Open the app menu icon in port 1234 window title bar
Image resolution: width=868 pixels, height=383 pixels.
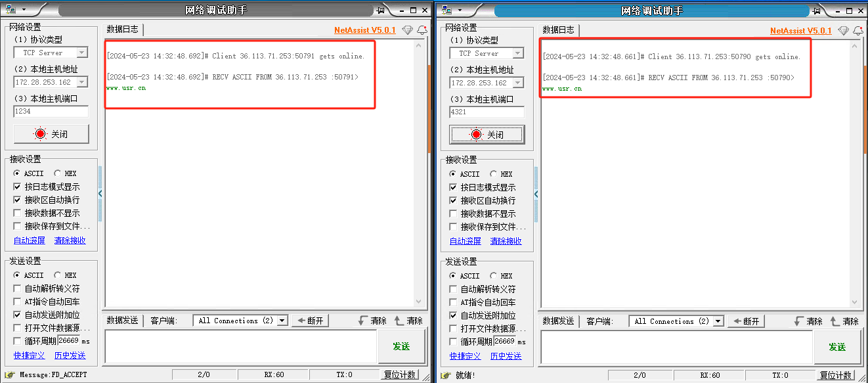11,10
